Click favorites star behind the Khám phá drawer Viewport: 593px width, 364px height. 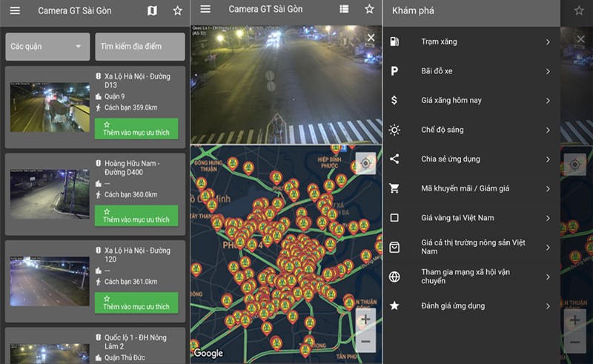579,10
